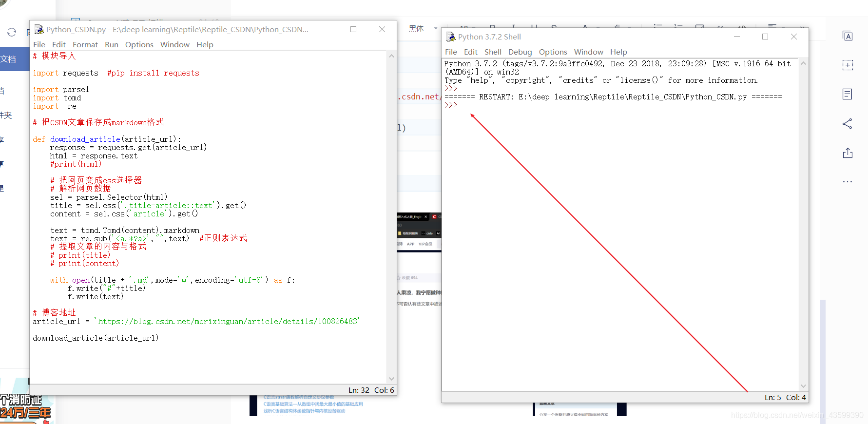Click the share icon in right sidebar
This screenshot has width=868, height=424.
848,123
